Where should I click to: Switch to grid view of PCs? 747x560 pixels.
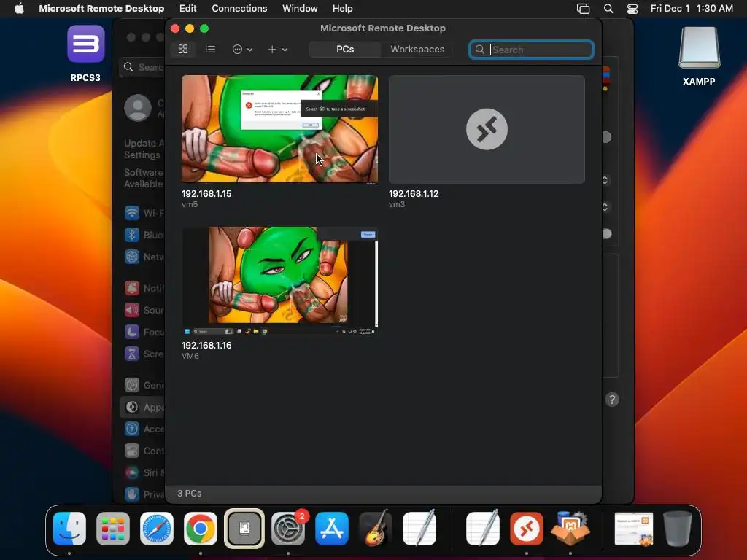pos(183,49)
